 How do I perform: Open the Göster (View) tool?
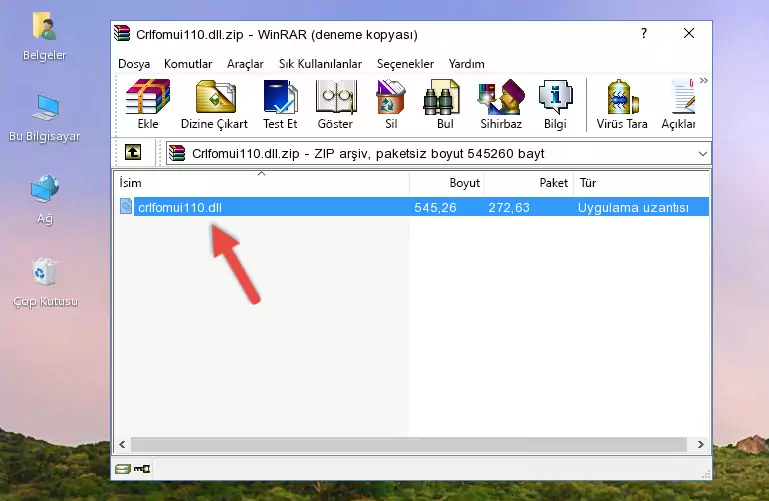pos(335,97)
